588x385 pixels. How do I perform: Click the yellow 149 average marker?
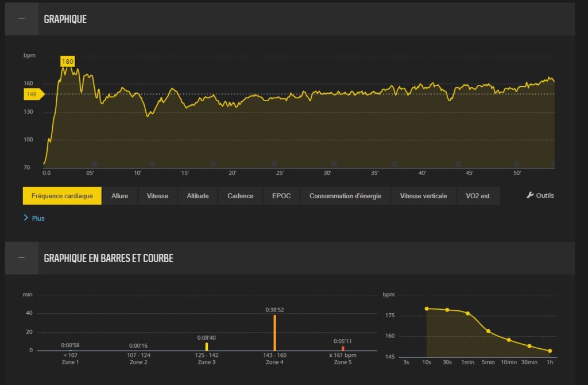click(x=32, y=94)
